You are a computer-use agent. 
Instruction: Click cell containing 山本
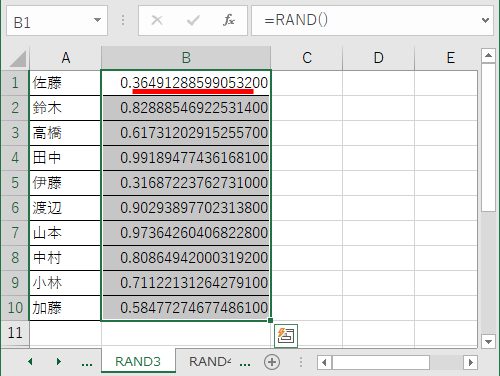65,233
